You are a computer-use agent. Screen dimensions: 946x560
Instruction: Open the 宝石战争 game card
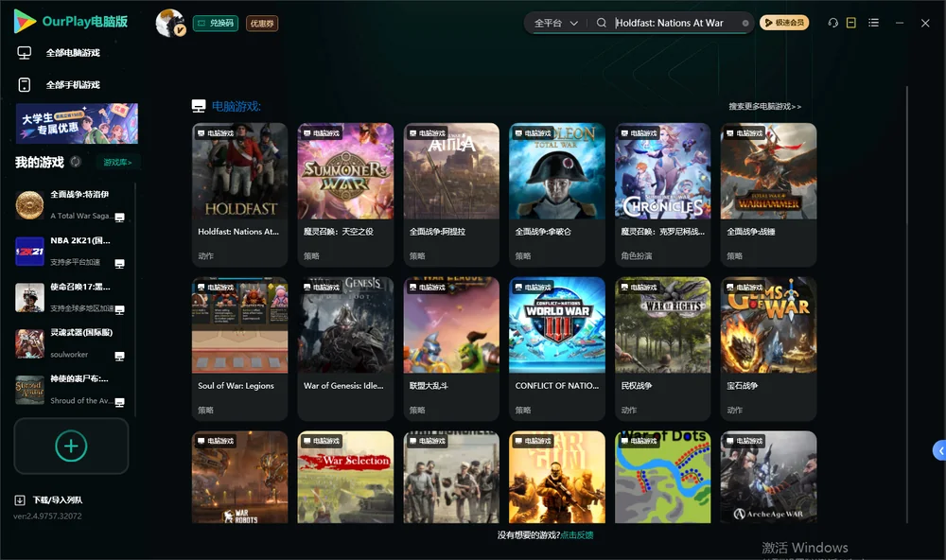point(768,349)
